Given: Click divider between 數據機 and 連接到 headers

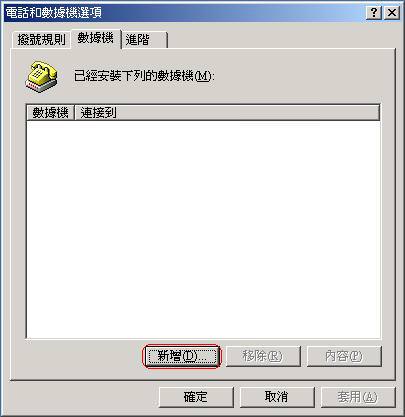Looking at the screenshot, I should click(74, 113).
